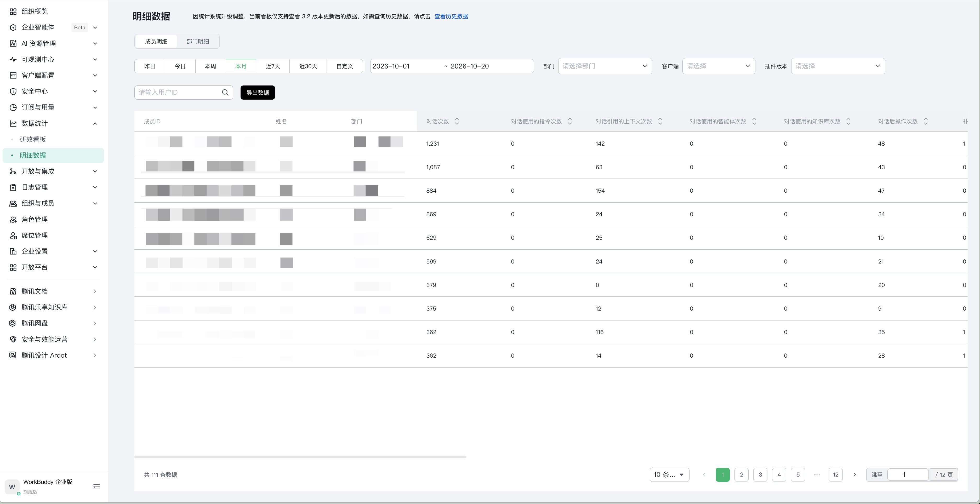Click the 开放与集成 branch icon
This screenshot has height=504, width=980.
tap(13, 171)
